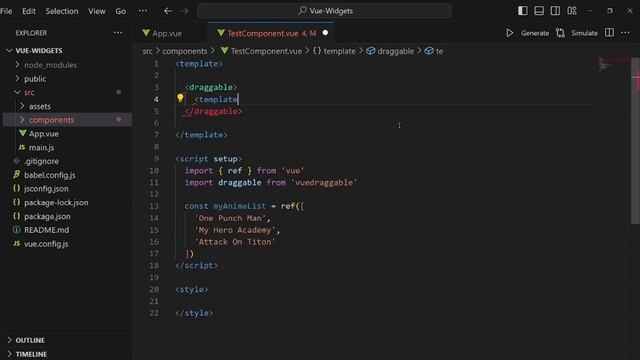This screenshot has width=640, height=360.
Task: Open the customize layout icon
Action: point(572,11)
